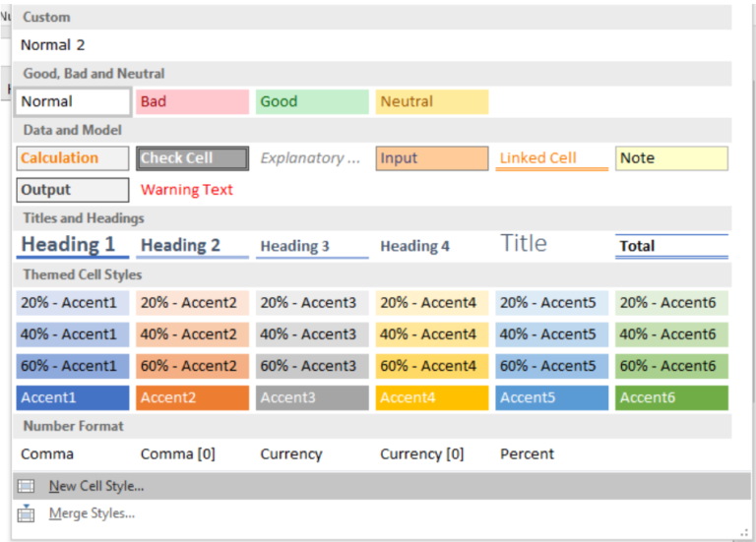Apply the Good cell style
756x542 pixels.
[312, 101]
